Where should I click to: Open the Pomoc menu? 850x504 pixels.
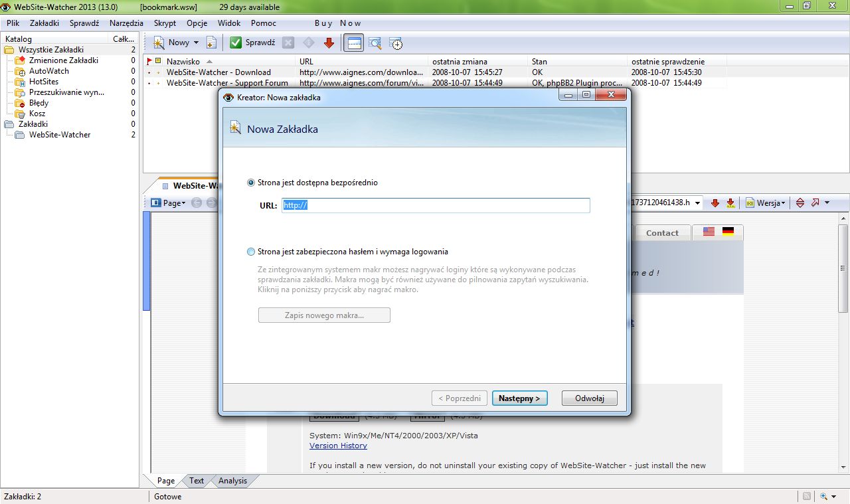[x=264, y=23]
